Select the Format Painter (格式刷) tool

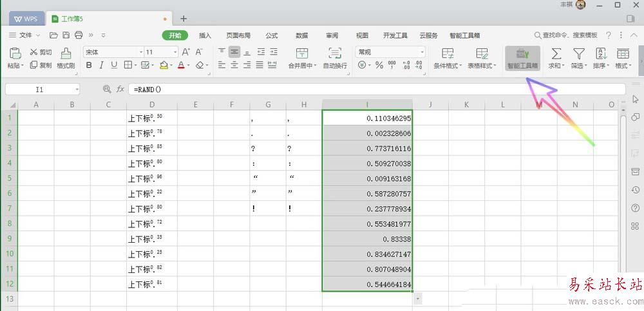click(x=66, y=58)
